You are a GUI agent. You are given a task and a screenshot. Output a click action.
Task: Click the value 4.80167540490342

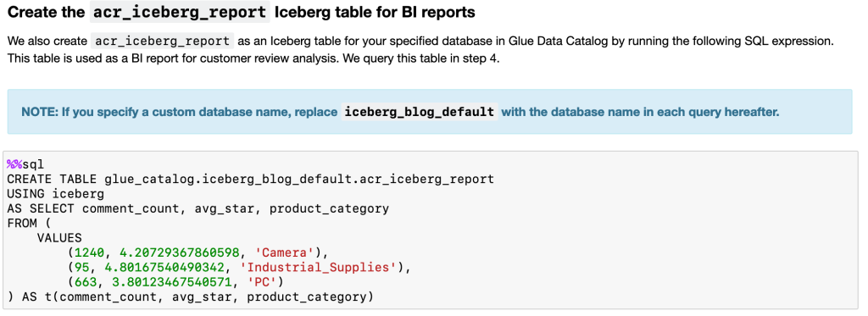pos(164,268)
